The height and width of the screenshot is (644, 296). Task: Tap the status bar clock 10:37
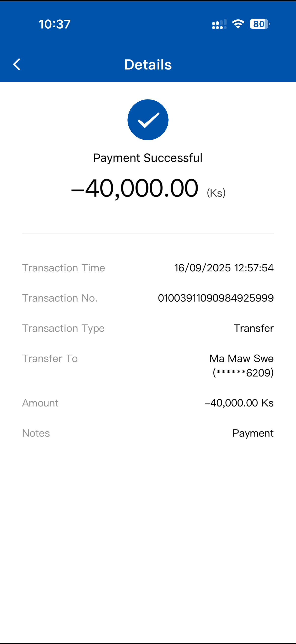[x=54, y=24]
